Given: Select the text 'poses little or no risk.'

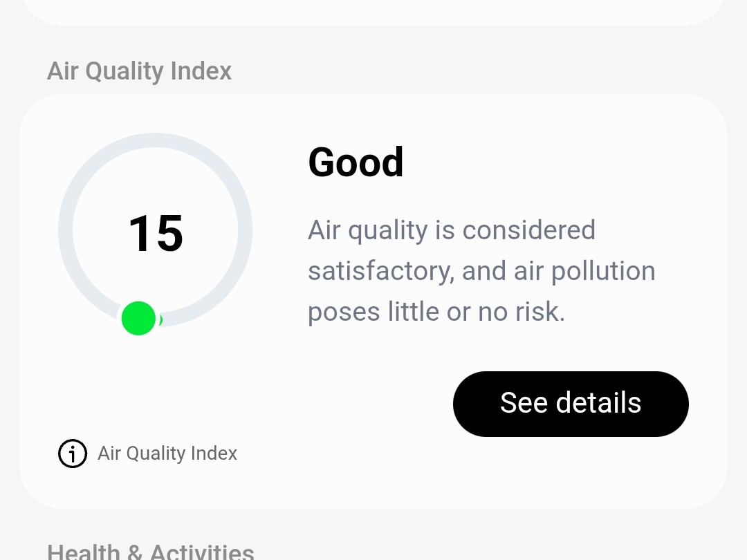Looking at the screenshot, I should (x=436, y=312).
